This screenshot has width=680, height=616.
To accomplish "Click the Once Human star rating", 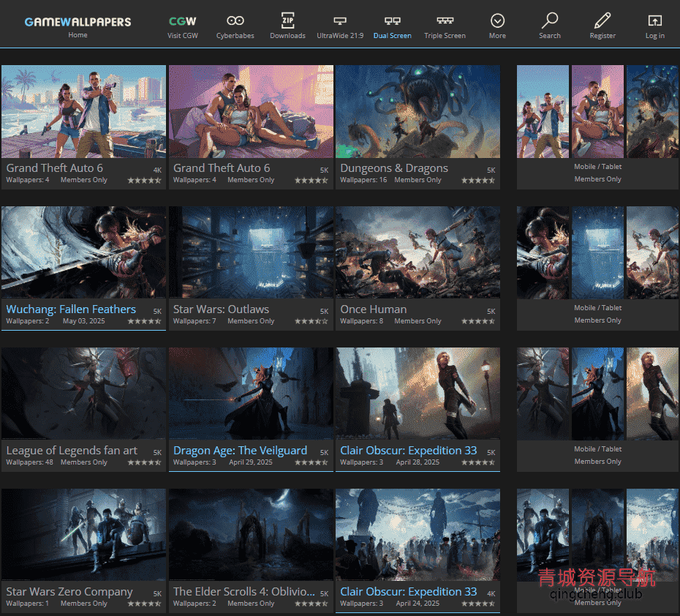I will 478,321.
